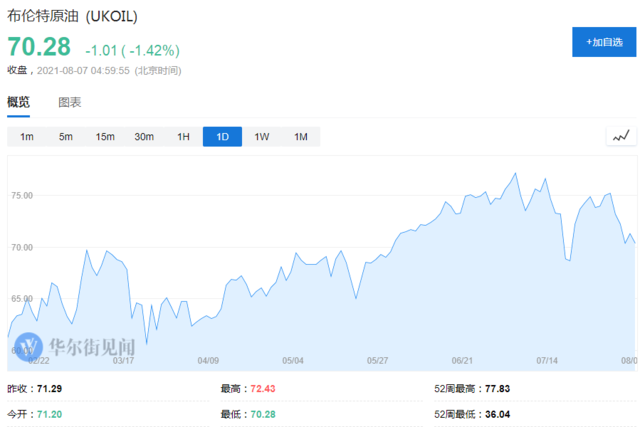Click the 75.00 y-axis label
640x427 pixels.
[22, 196]
